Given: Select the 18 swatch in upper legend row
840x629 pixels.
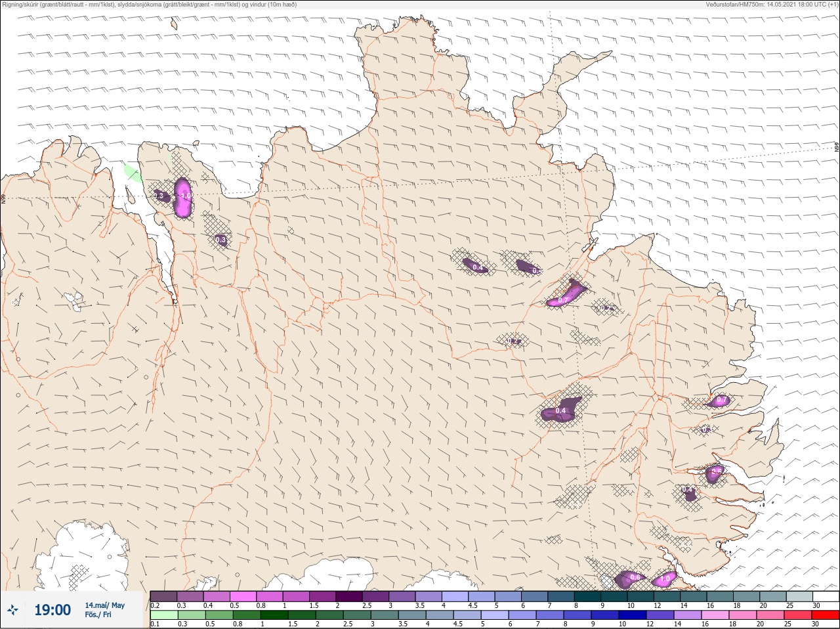Looking at the screenshot, I should 747,596.
